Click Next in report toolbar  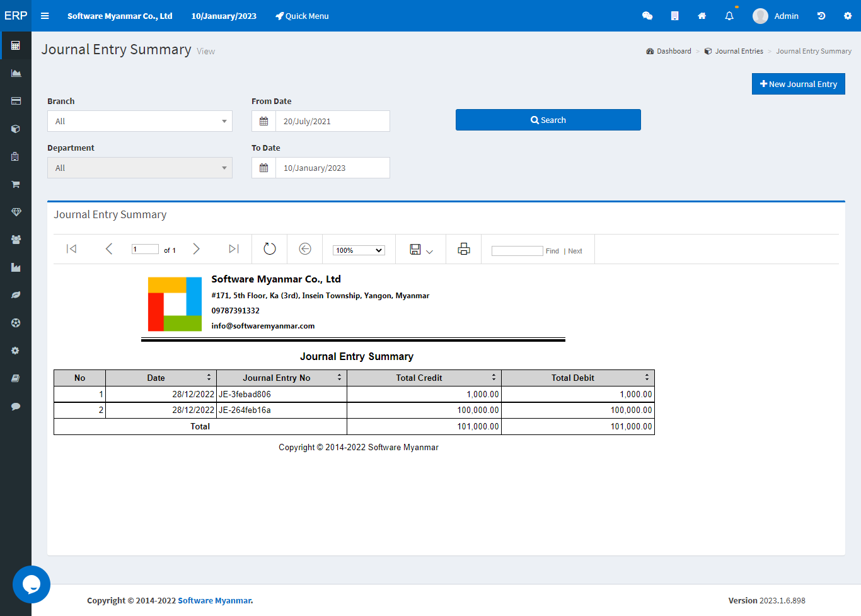(575, 251)
